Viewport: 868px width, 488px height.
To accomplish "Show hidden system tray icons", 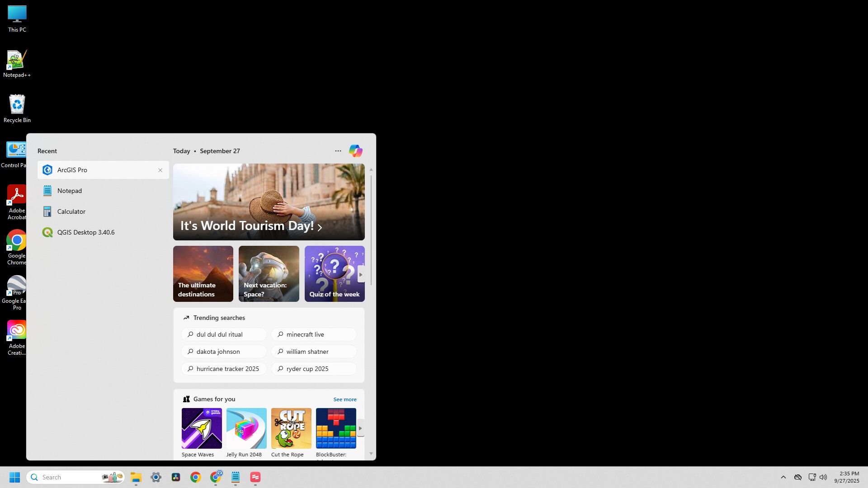I will (x=783, y=477).
